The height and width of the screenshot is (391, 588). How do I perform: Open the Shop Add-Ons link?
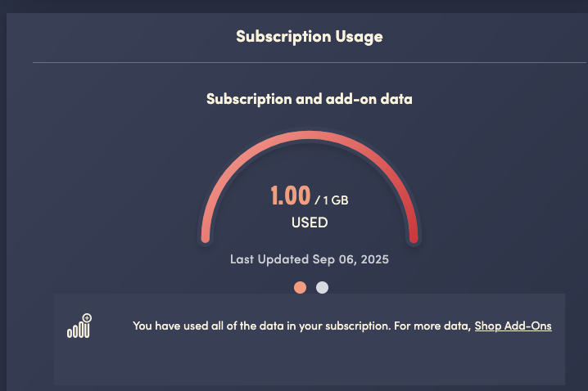click(x=513, y=326)
